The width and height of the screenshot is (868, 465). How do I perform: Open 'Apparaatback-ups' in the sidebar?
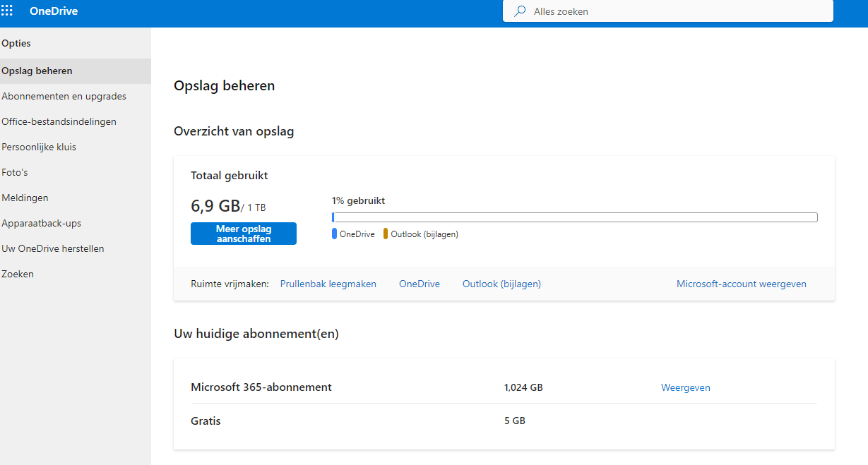pyautogui.click(x=76, y=223)
